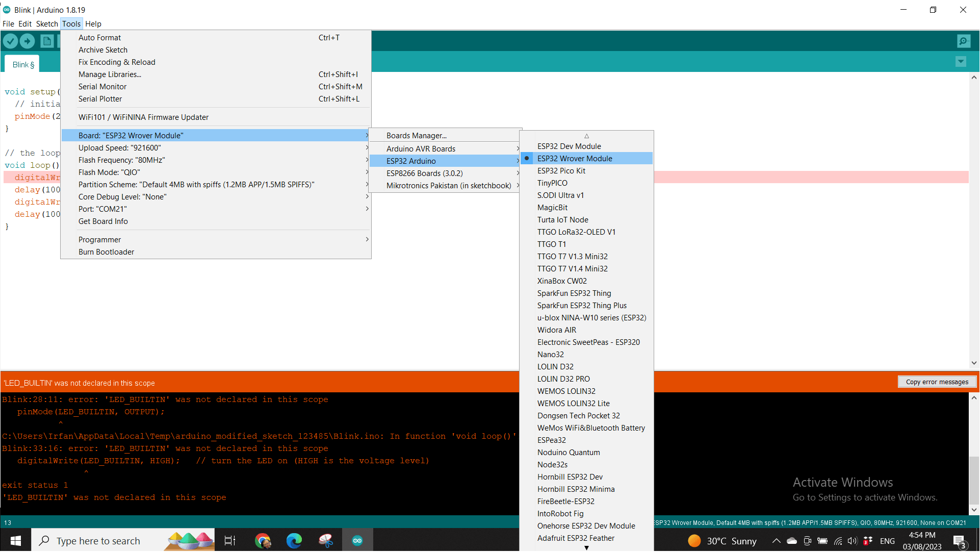This screenshot has width=980, height=552.
Task: Show hidden tray icons chevron
Action: point(776,541)
